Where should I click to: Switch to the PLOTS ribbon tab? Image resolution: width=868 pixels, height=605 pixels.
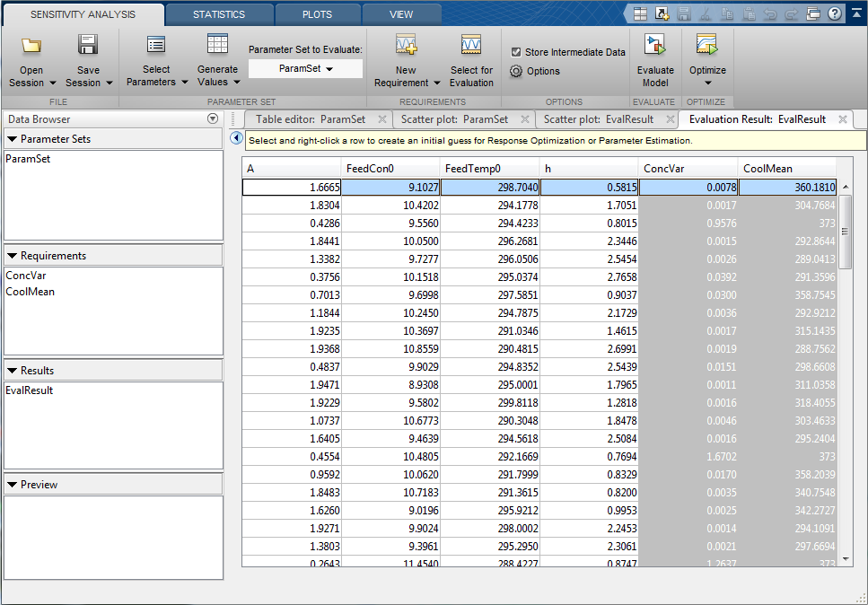click(318, 14)
